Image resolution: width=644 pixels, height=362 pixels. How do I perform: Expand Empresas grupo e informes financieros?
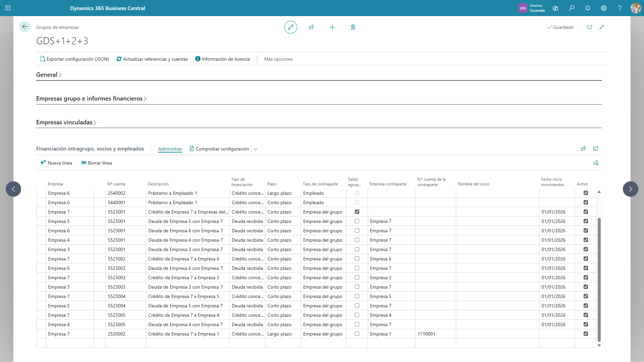pyautogui.click(x=91, y=99)
